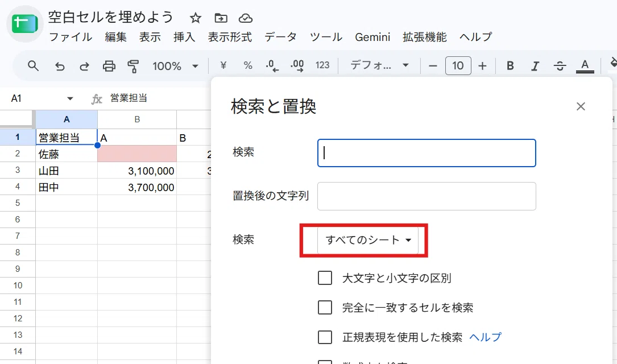The height and width of the screenshot is (364, 617).
Task: Click the 置換後の文字列 input field
Action: coord(426,196)
